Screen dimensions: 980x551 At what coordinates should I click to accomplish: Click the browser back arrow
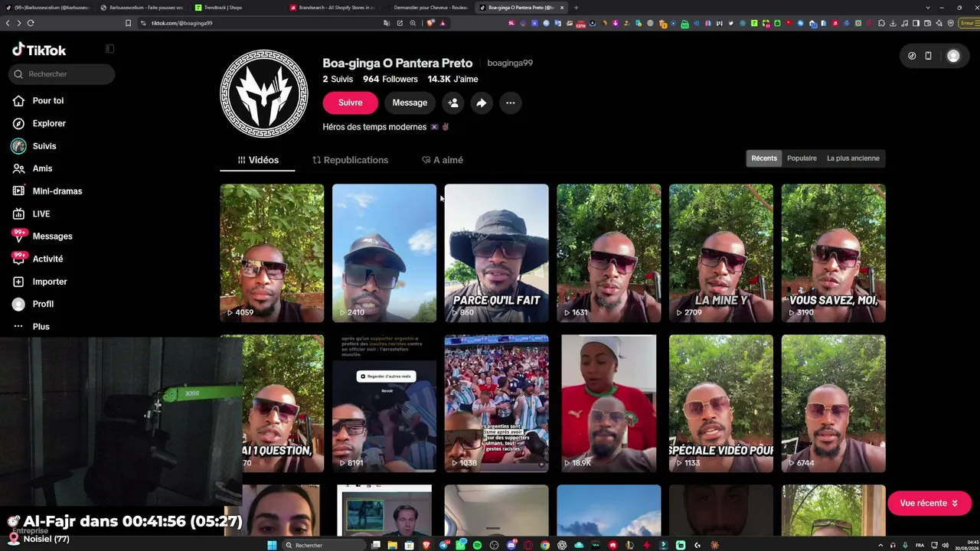8,23
